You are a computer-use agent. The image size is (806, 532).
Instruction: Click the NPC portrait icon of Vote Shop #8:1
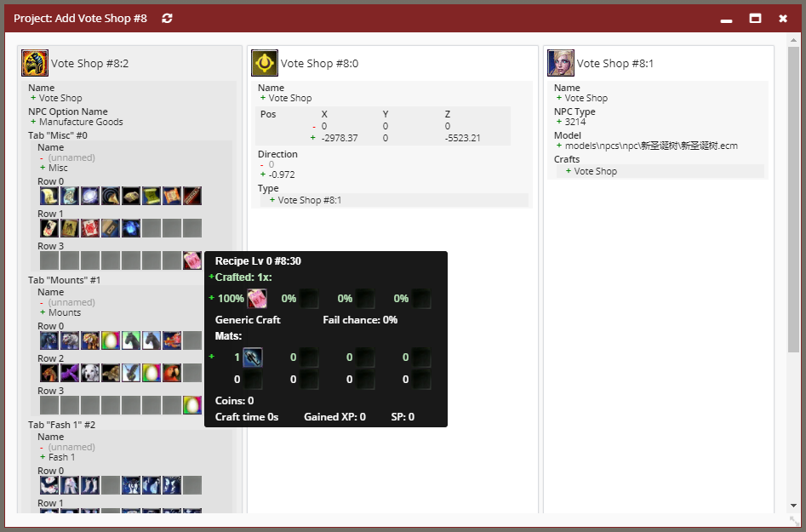pos(561,63)
